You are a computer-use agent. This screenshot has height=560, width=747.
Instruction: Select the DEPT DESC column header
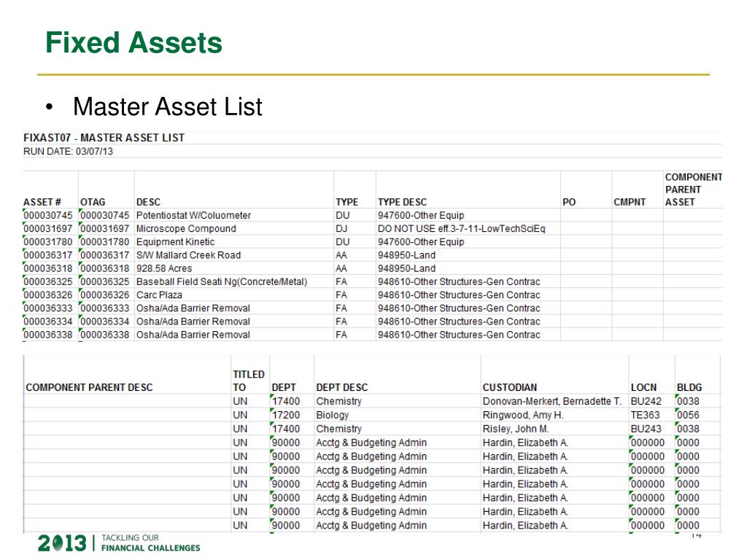pos(342,388)
